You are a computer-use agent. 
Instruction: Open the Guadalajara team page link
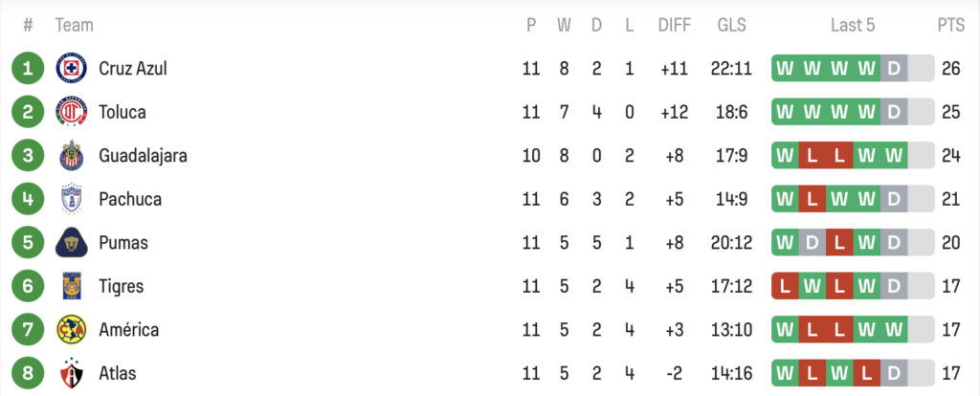143,156
